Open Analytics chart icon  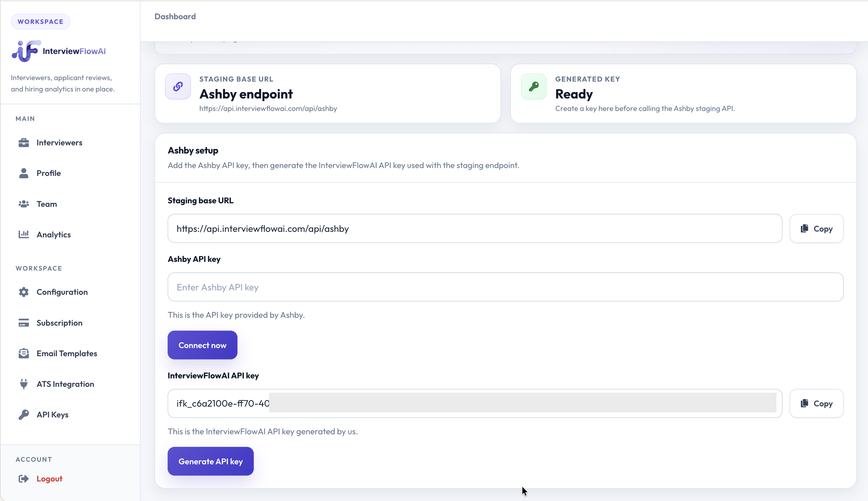click(23, 234)
